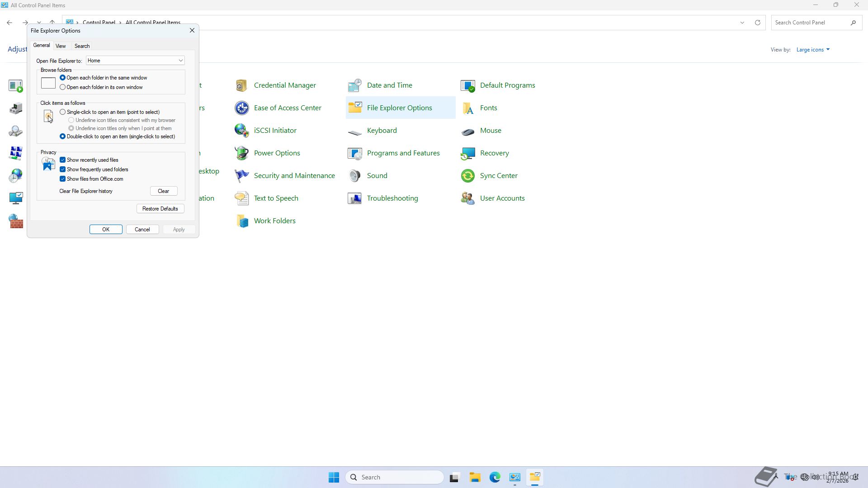868x488 pixels.
Task: Open the Ease of Access Center icon
Action: click(x=241, y=108)
